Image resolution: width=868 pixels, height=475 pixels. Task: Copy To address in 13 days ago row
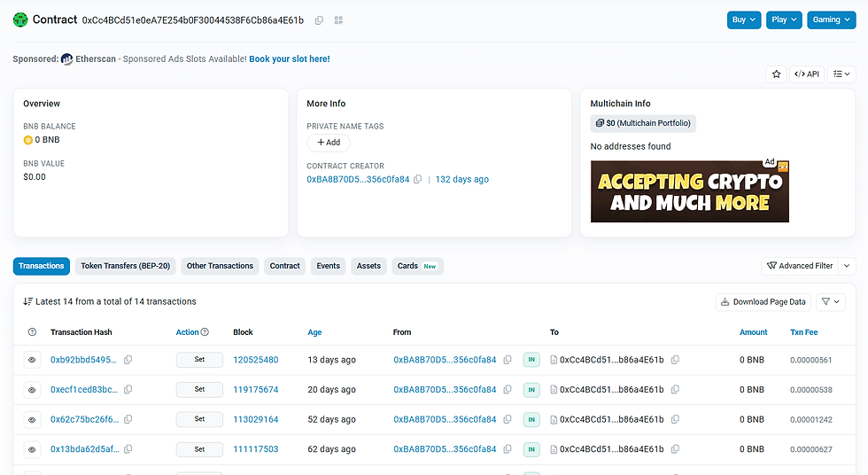point(675,360)
